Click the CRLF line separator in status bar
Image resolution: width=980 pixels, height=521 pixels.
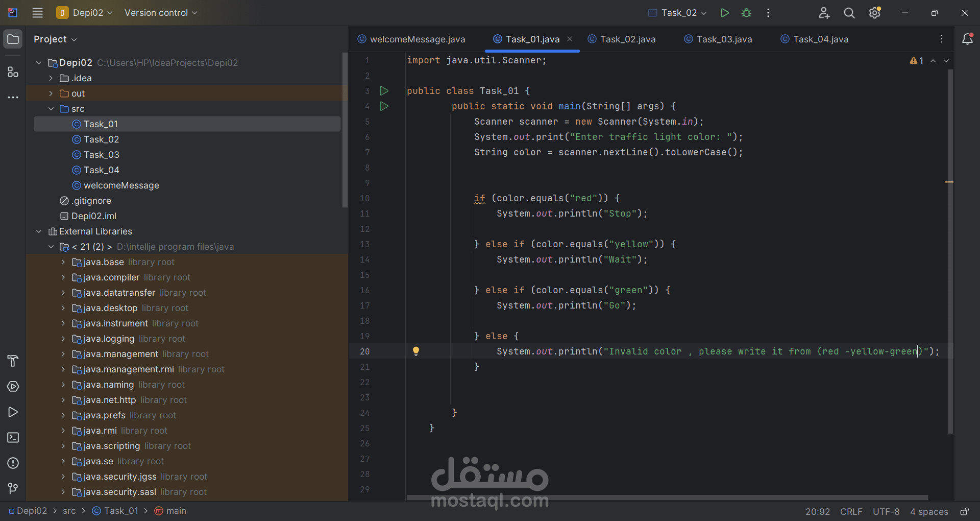click(x=851, y=511)
